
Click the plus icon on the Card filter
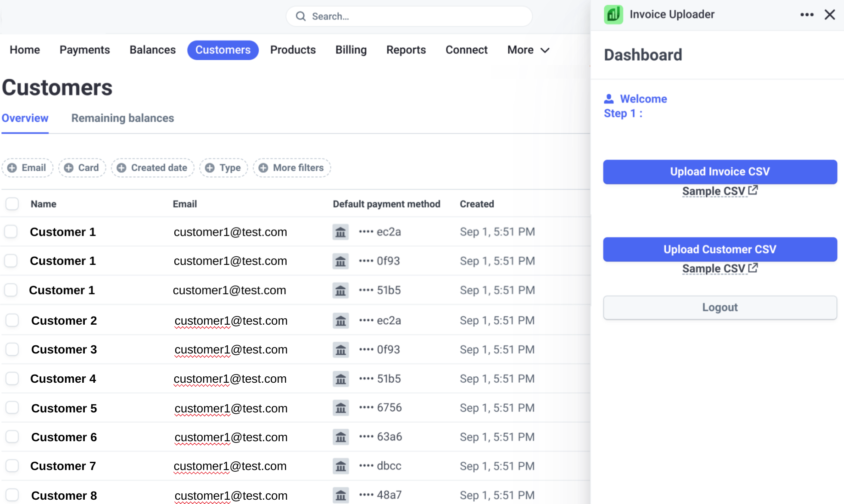click(x=69, y=168)
